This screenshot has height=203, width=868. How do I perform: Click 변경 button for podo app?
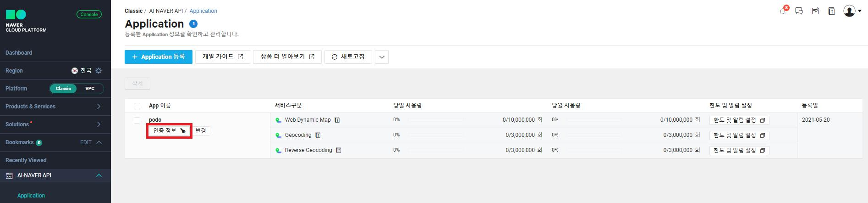point(201,131)
